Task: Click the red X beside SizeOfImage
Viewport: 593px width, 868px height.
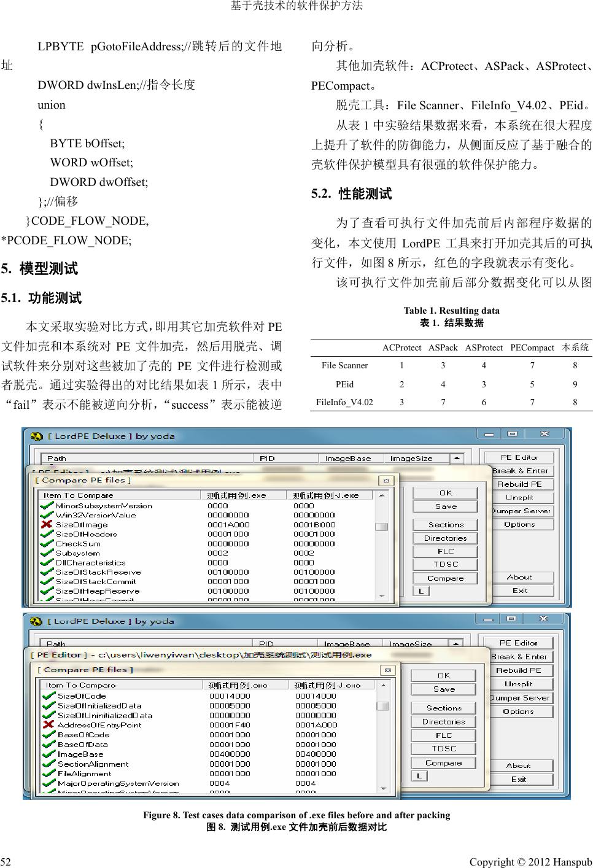Action: (46, 525)
